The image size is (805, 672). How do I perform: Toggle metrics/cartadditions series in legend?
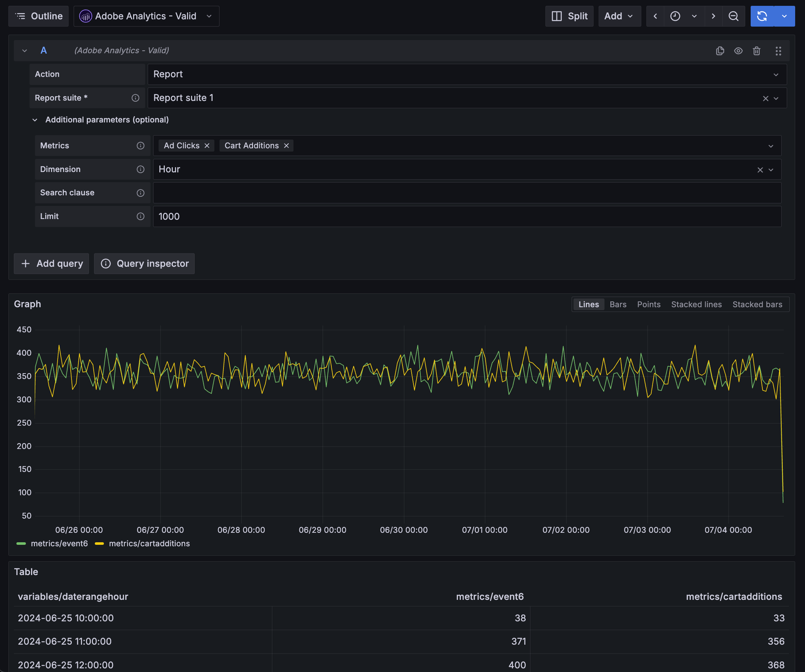[x=149, y=543]
